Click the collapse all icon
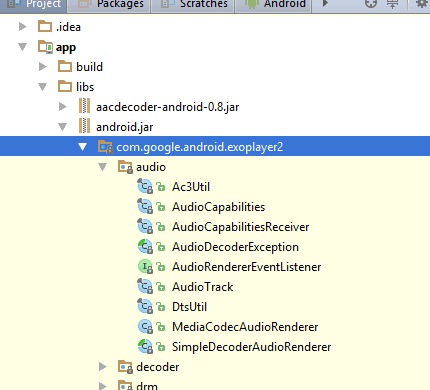This screenshot has width=430, height=390. pyautogui.click(x=392, y=3)
